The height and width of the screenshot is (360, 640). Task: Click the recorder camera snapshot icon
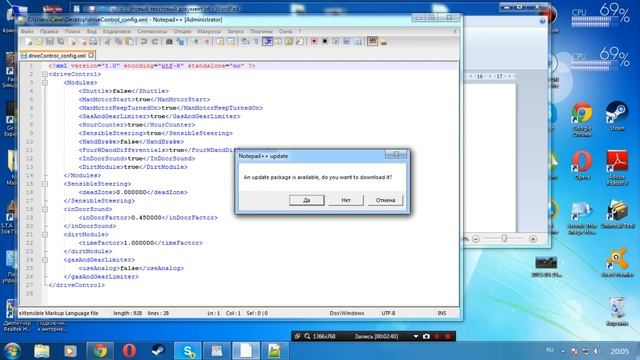(426, 336)
